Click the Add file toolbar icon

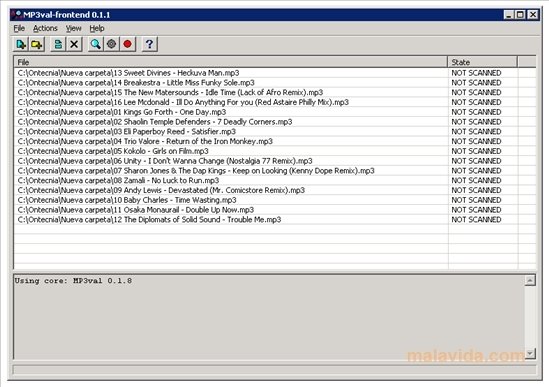(21, 44)
